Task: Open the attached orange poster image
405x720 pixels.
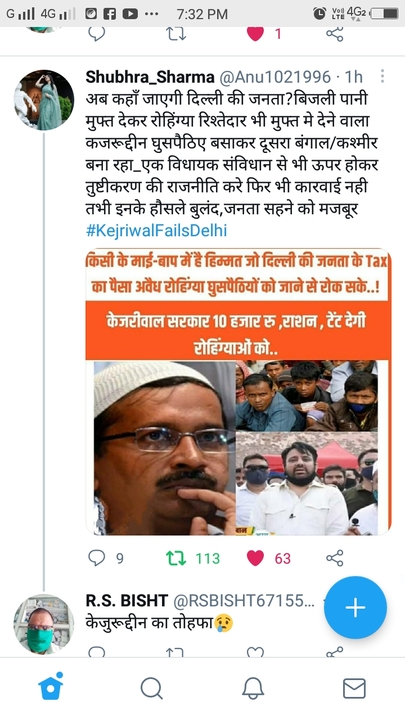Action: coord(238,392)
